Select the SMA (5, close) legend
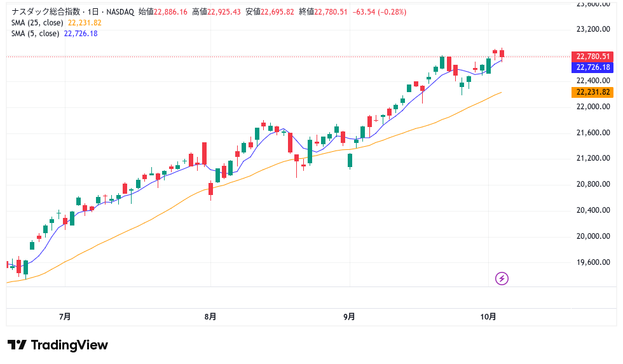 click(x=35, y=34)
